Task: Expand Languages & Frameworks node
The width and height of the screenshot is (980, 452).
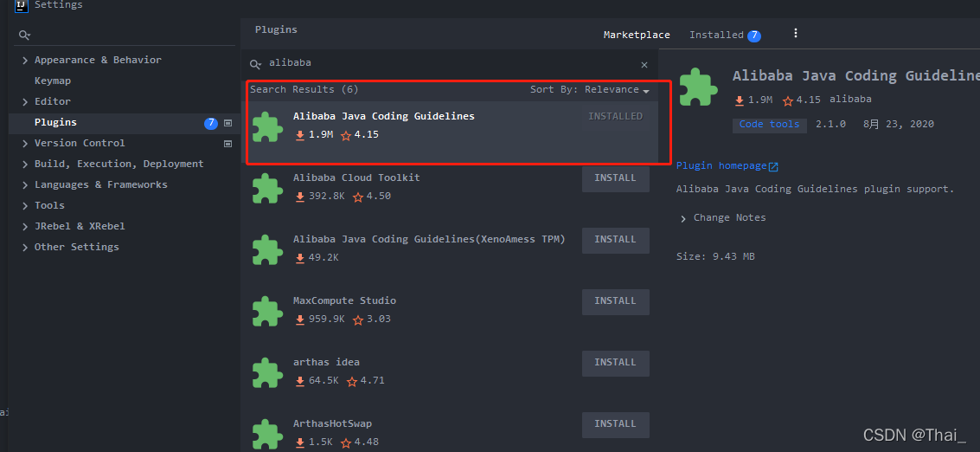Action: [x=25, y=185]
